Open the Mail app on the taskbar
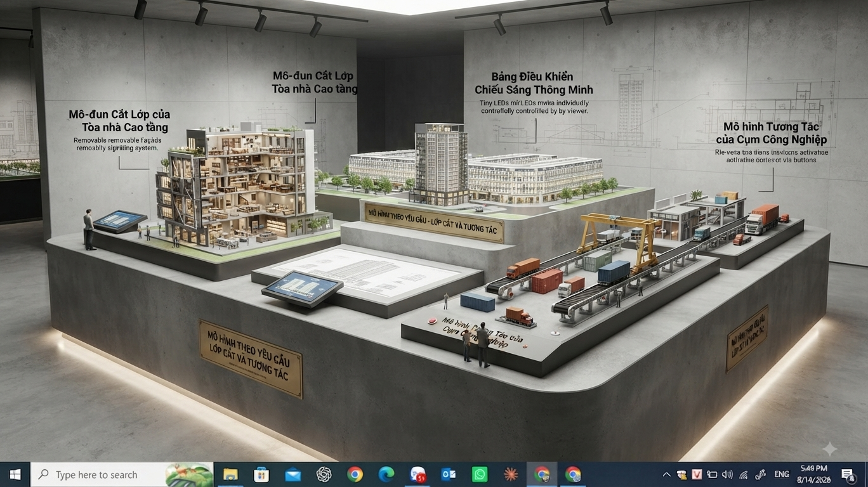The image size is (868, 487). point(293,474)
